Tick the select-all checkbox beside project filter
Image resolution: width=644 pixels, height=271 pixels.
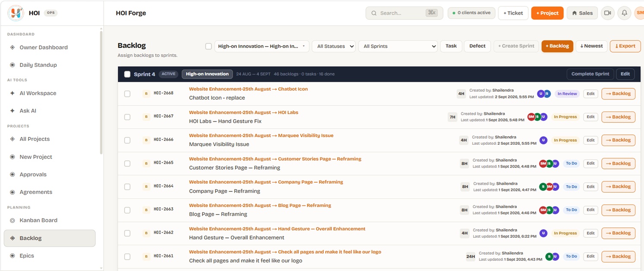pos(208,46)
